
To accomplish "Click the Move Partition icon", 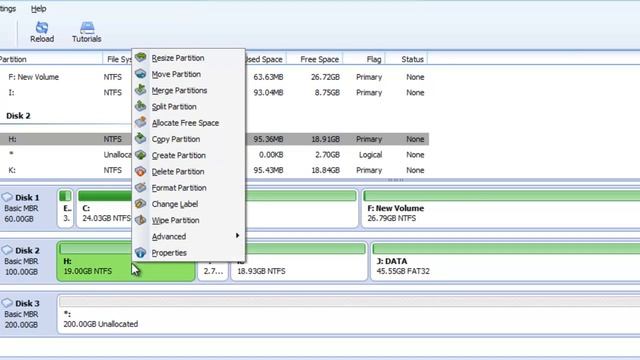I will coord(140,74).
